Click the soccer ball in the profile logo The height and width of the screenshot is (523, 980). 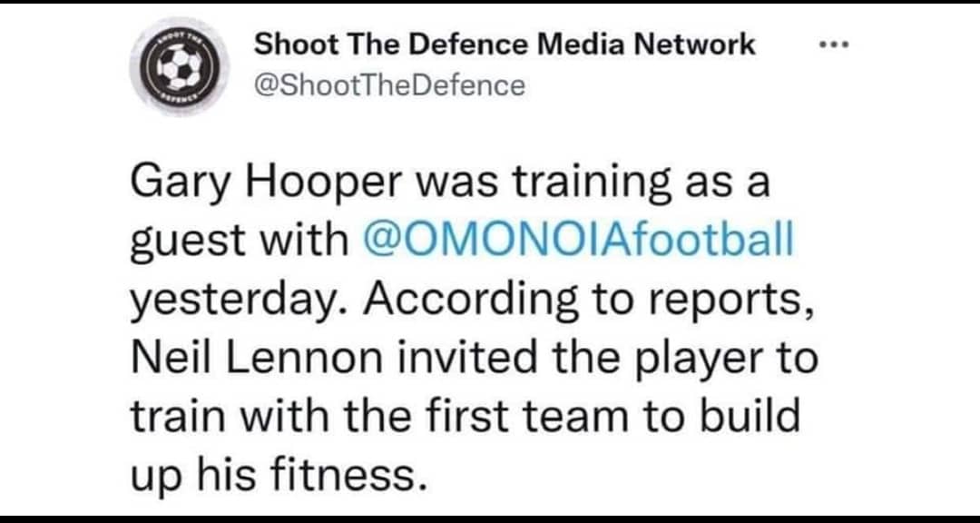point(180,65)
